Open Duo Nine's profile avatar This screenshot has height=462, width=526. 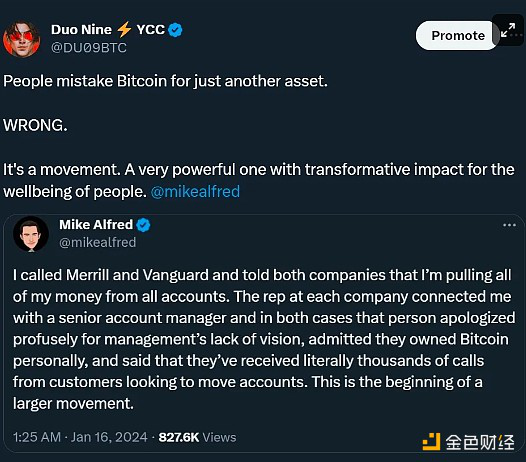(x=22, y=39)
